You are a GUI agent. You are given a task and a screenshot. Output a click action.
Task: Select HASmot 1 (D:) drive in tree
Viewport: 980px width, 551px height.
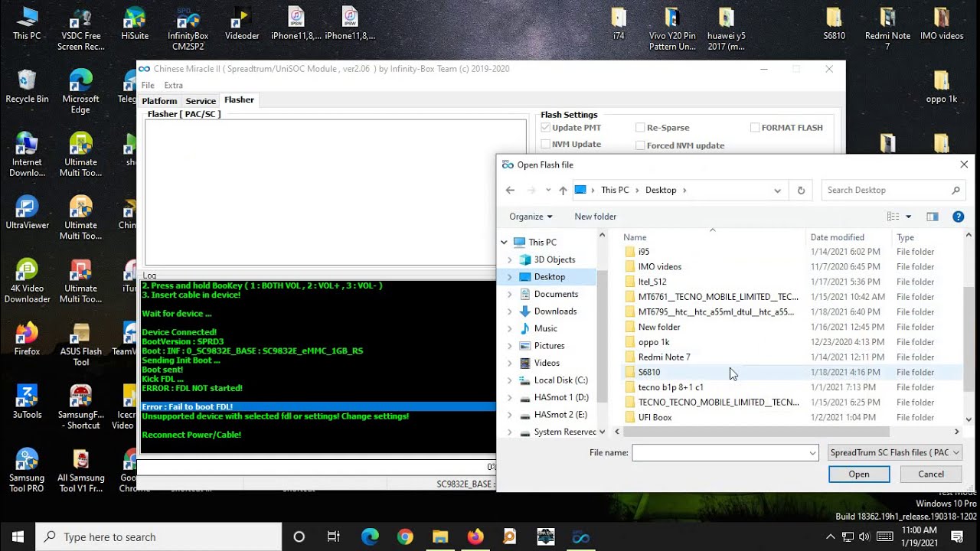tap(561, 398)
